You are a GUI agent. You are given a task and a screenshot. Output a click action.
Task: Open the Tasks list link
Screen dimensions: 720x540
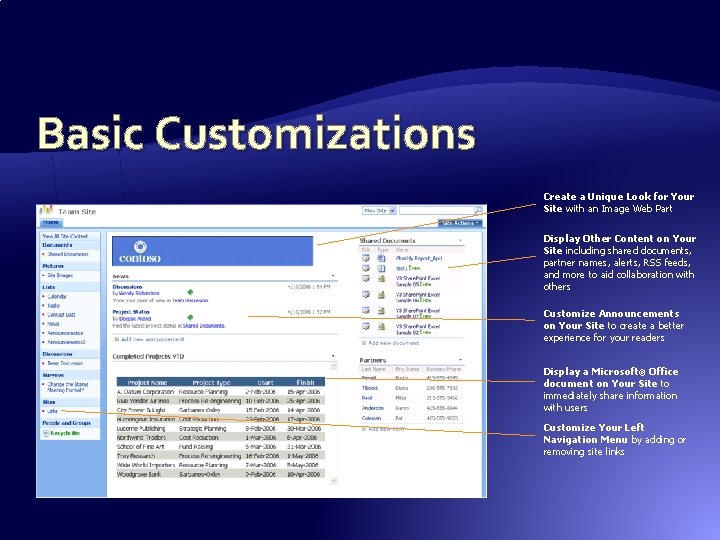point(53,305)
